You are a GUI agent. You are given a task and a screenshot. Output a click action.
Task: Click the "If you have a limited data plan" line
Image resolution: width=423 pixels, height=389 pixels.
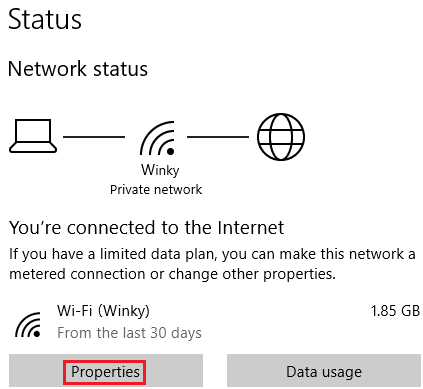(212, 254)
